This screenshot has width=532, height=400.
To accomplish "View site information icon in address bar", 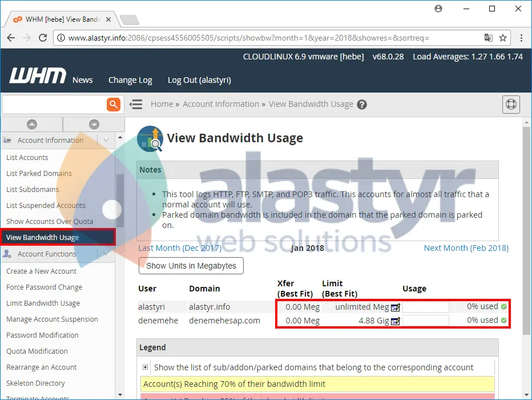I will (x=61, y=38).
